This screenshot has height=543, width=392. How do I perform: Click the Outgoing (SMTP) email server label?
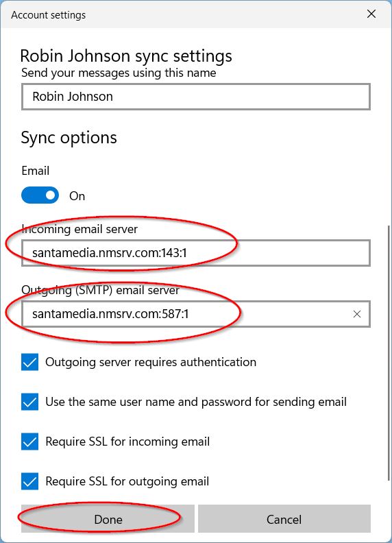click(x=101, y=290)
